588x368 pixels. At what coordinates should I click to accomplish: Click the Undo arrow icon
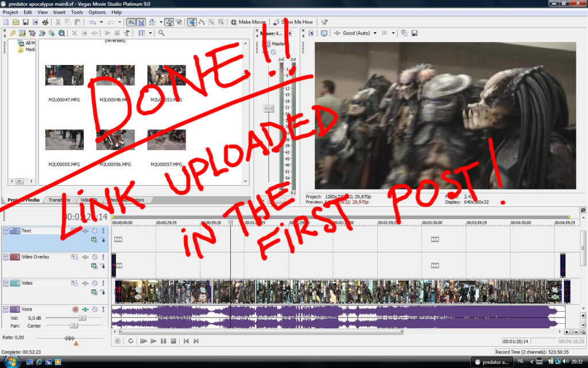point(92,22)
